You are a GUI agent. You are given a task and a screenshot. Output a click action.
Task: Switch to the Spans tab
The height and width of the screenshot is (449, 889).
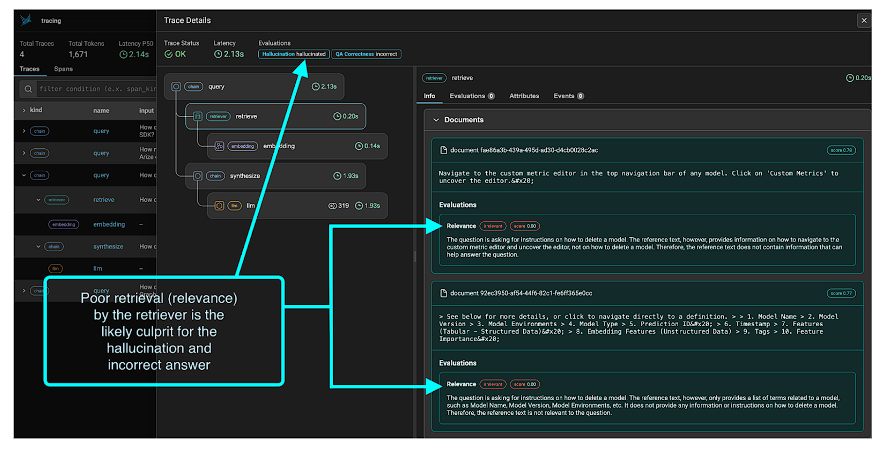coord(63,69)
